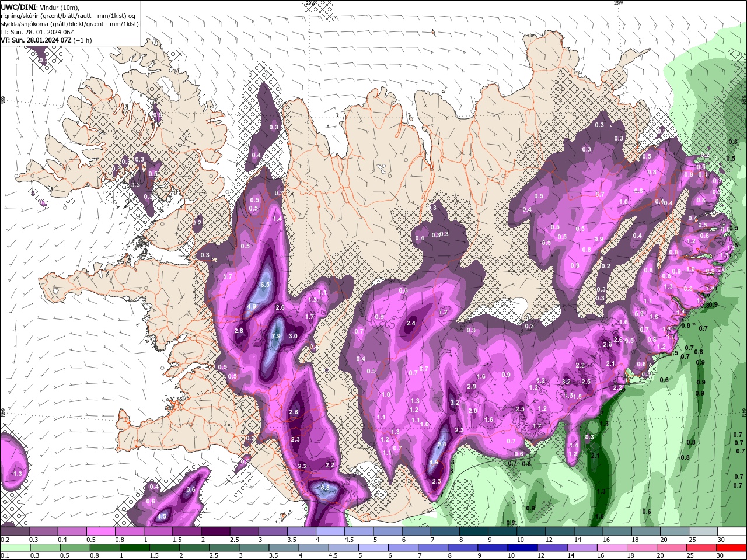Click the palest green 0.1 rain legend swatch
This screenshot has width=747, height=560.
point(15,548)
